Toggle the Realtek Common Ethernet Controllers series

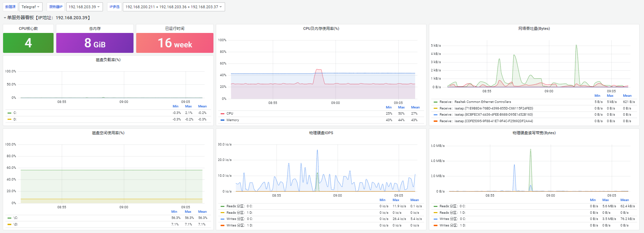pyautogui.click(x=475, y=102)
